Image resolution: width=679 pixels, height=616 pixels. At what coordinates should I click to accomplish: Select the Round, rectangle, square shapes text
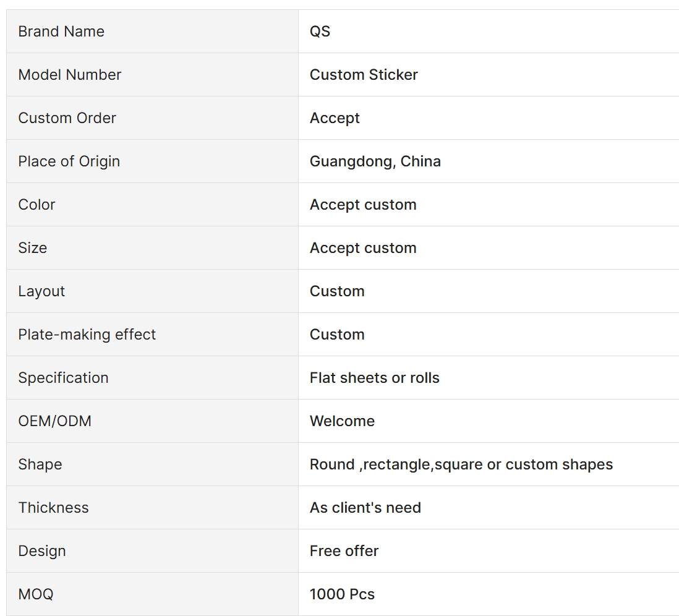[x=461, y=464]
